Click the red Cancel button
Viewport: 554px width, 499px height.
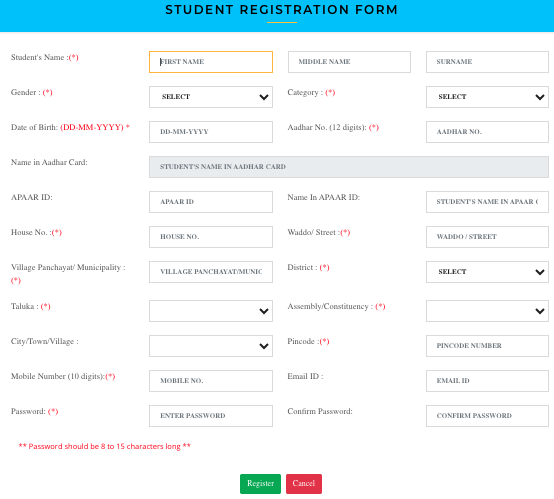[x=304, y=484]
